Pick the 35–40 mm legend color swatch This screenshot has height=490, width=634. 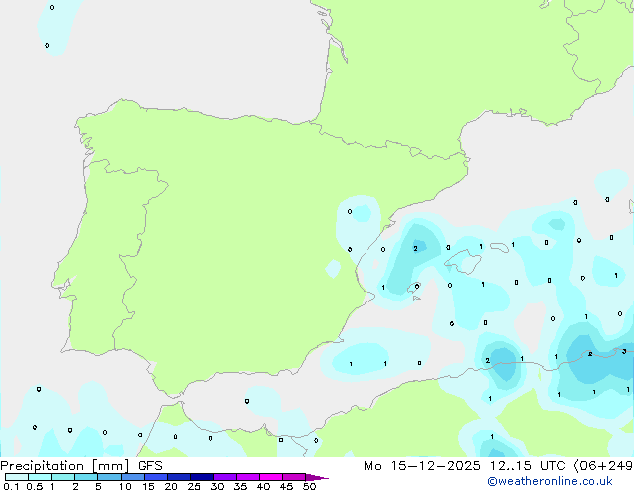[x=248, y=477]
